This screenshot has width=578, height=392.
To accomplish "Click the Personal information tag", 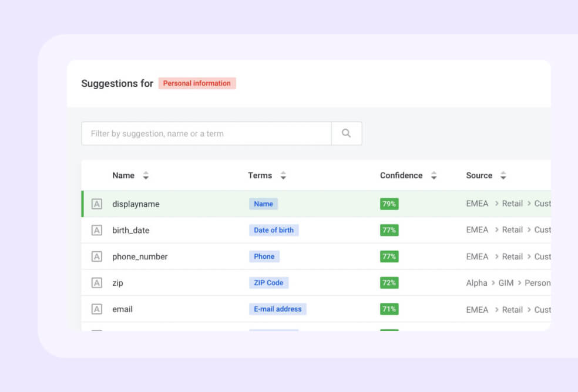I will pyautogui.click(x=197, y=83).
